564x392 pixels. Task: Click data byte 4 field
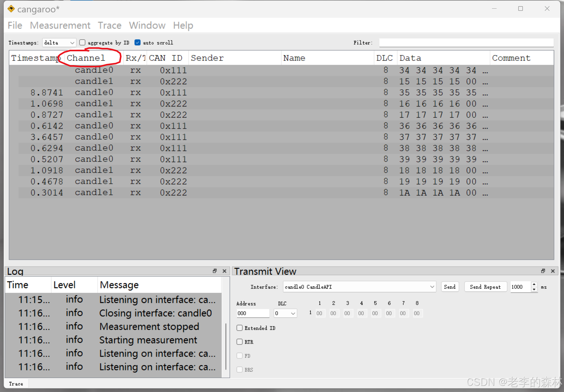click(362, 313)
